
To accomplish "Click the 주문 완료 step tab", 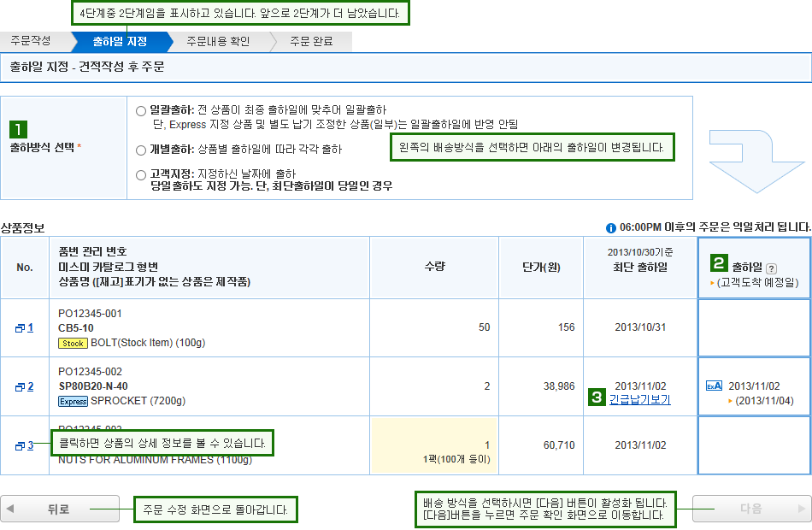I will 311,41.
